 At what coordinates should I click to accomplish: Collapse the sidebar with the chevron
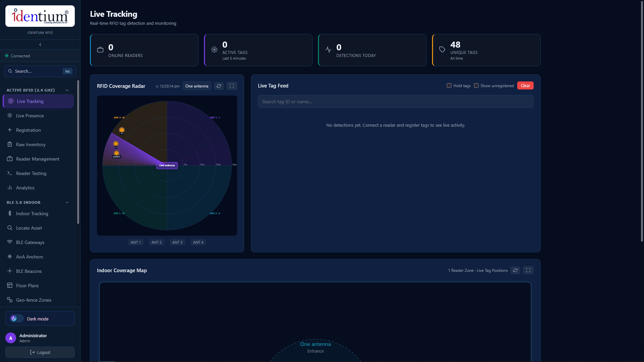tap(40, 45)
